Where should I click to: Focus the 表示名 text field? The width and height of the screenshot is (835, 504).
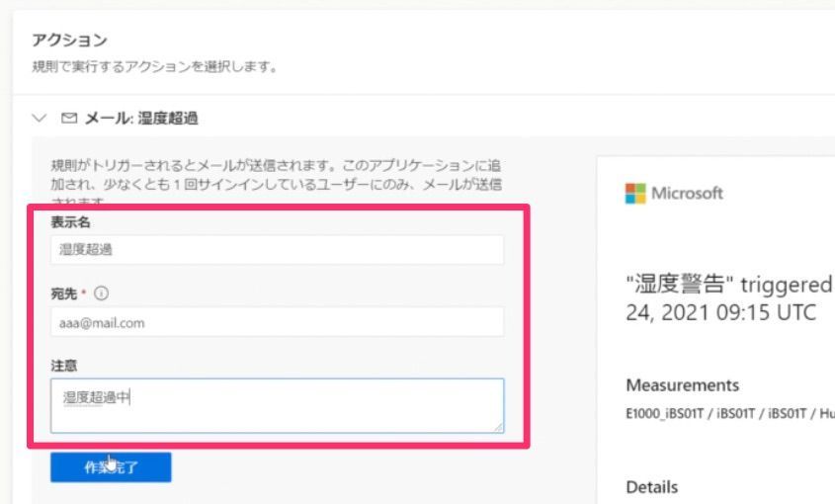tap(277, 250)
